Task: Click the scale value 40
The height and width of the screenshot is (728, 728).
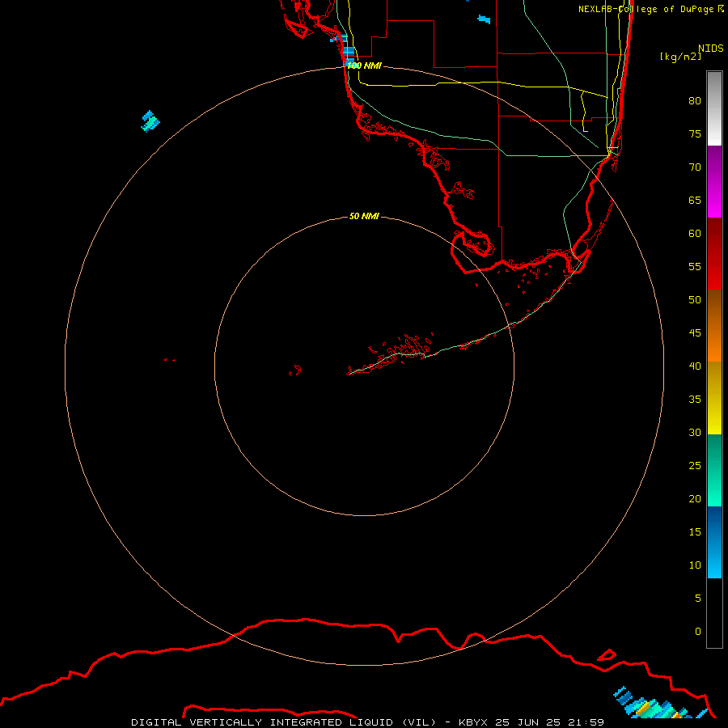Action: (695, 366)
